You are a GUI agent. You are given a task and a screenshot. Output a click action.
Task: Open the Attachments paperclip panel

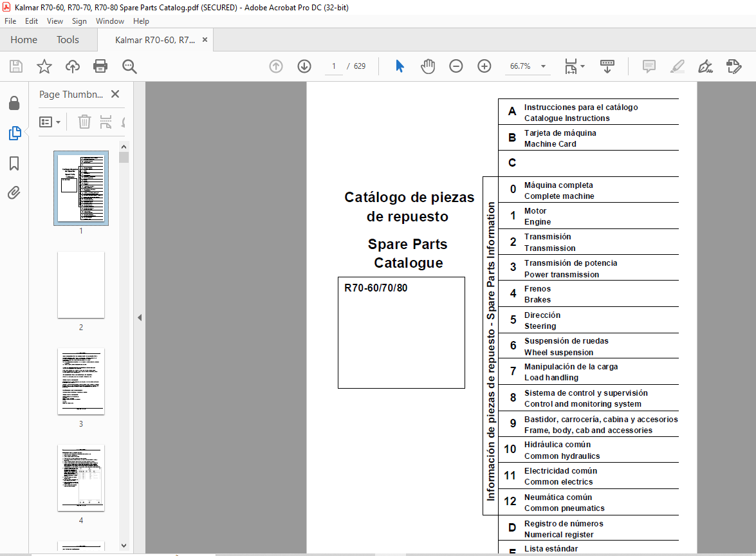[x=14, y=193]
